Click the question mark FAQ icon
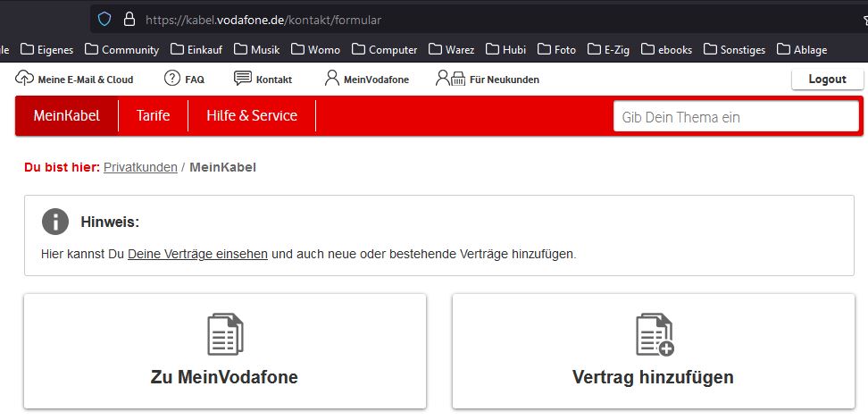Viewport: 868px width, 420px height. (x=172, y=78)
